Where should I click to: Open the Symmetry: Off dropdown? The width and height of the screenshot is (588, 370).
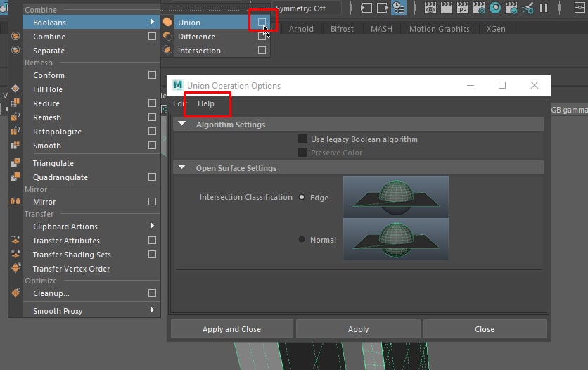click(307, 8)
